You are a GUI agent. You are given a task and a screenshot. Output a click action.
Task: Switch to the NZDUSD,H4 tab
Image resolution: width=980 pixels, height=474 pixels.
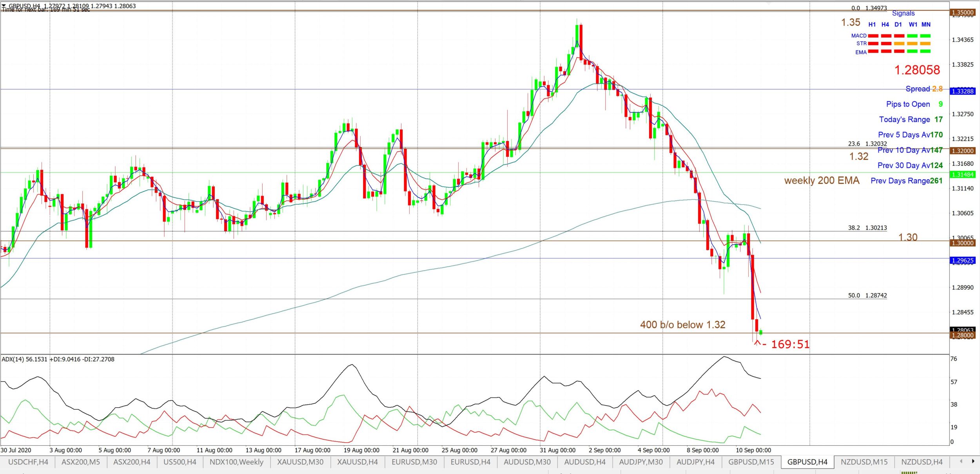(922, 462)
